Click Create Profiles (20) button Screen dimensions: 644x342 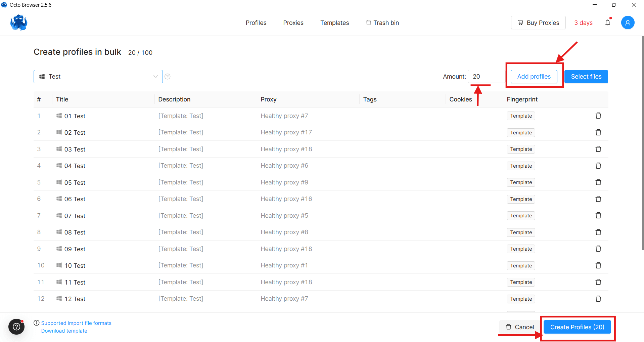click(x=577, y=327)
